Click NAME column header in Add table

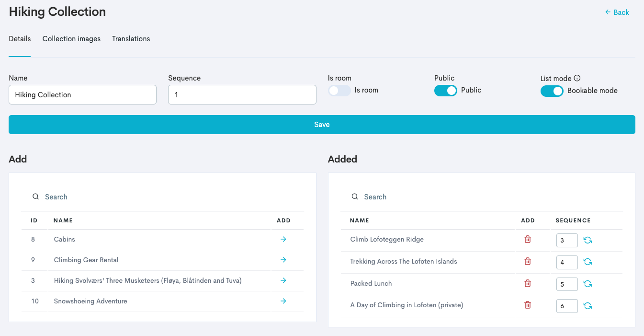point(63,220)
